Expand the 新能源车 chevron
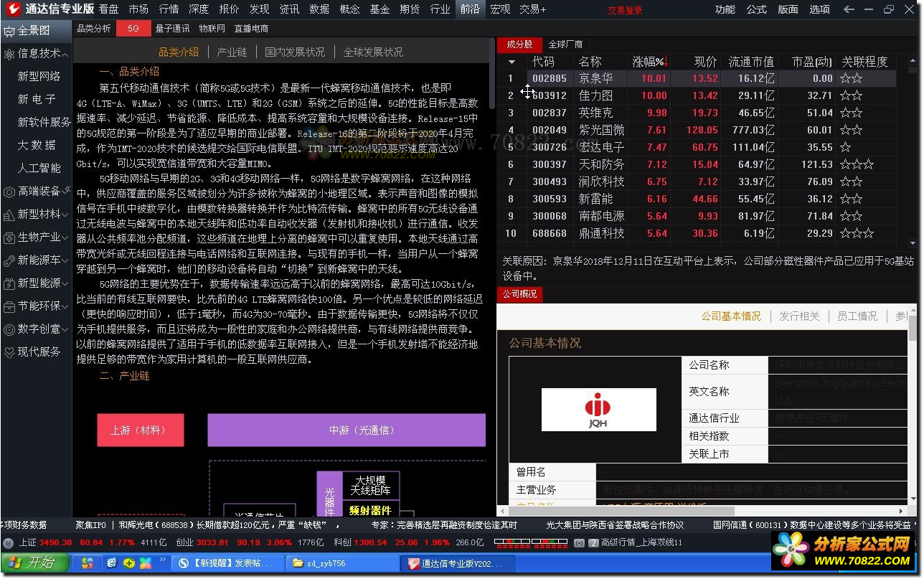The width and height of the screenshot is (924, 579). click(x=65, y=261)
